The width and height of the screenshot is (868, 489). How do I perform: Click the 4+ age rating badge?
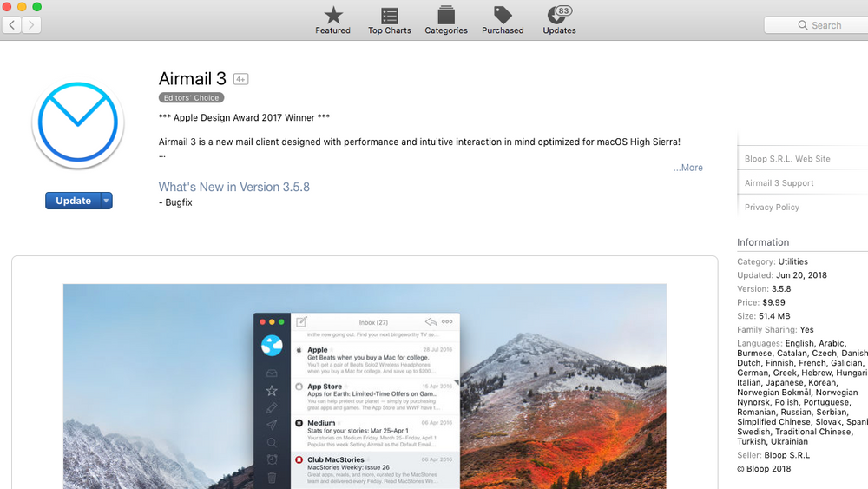240,79
